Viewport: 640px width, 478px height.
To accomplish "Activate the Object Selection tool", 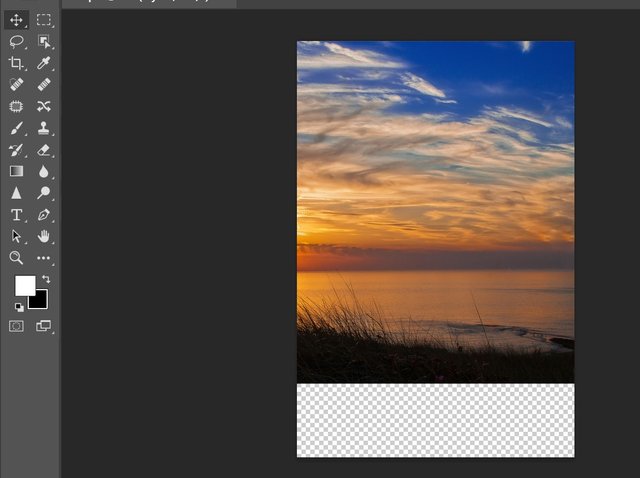I will click(44, 41).
